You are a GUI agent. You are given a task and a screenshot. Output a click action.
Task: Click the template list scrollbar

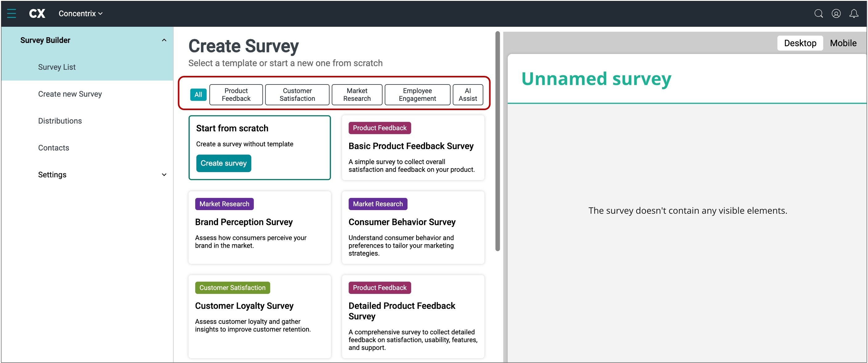[x=497, y=141]
